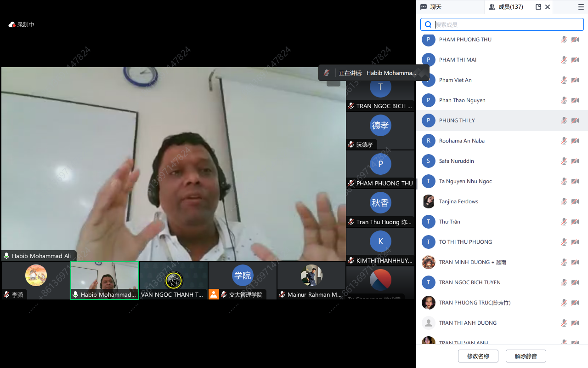Click the 搜索成员 search field
588x368 pixels.
coord(505,25)
